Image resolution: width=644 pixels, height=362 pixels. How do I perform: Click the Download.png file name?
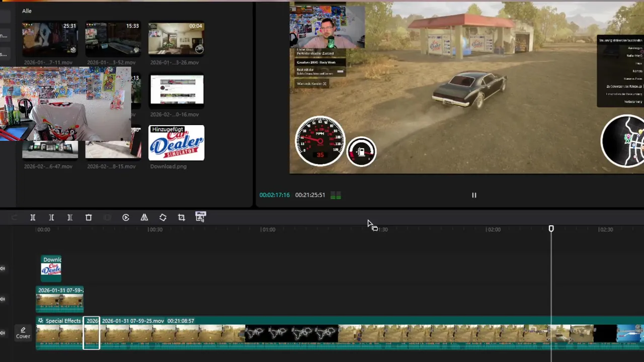click(169, 166)
